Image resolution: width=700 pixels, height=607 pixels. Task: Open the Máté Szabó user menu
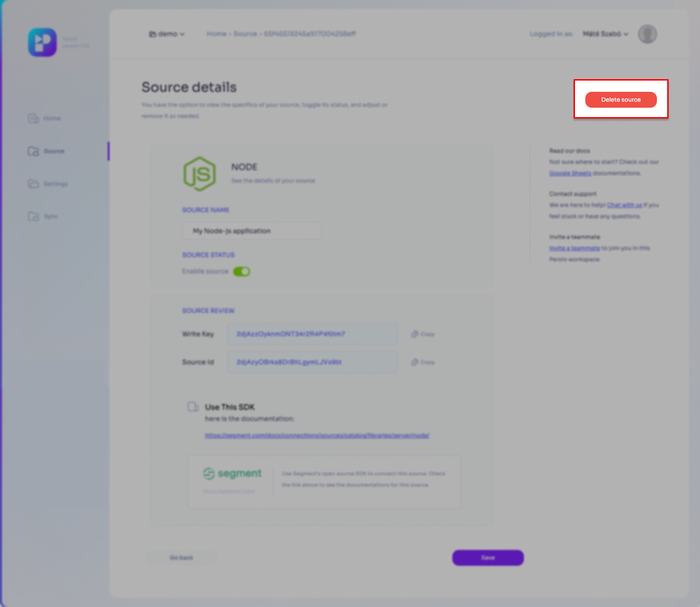point(605,34)
